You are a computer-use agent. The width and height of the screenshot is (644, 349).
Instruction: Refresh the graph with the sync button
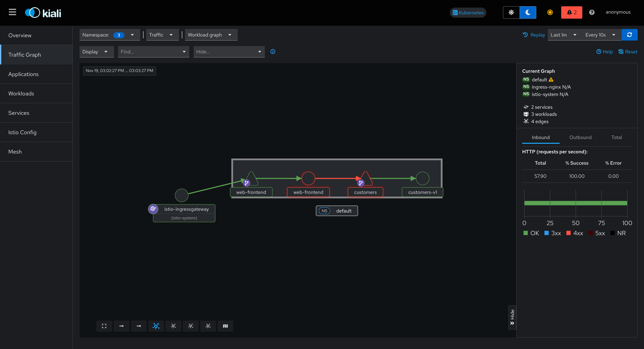pyautogui.click(x=629, y=35)
